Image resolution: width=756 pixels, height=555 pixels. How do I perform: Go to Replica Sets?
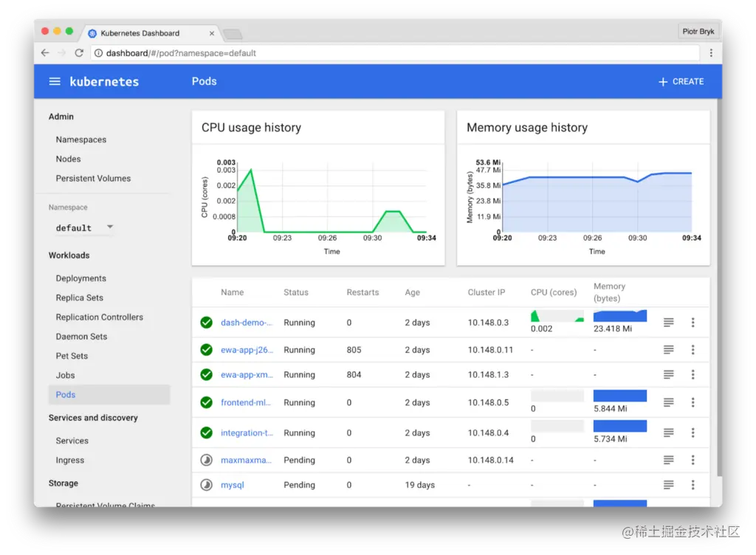(80, 297)
